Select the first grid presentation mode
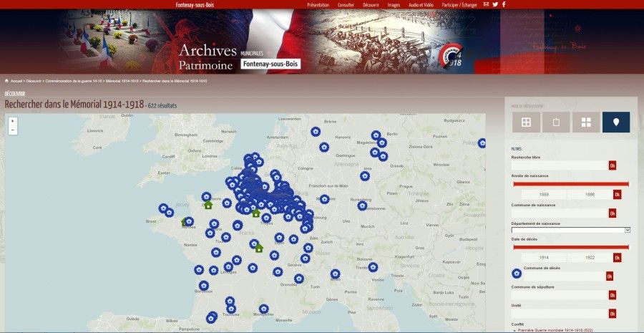Viewport: 644px width, 333px height. click(x=525, y=122)
